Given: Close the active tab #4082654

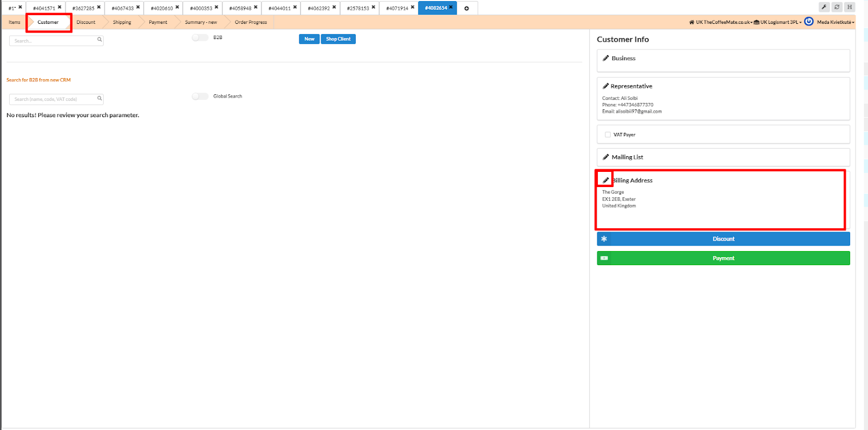Looking at the screenshot, I should 451,7.
